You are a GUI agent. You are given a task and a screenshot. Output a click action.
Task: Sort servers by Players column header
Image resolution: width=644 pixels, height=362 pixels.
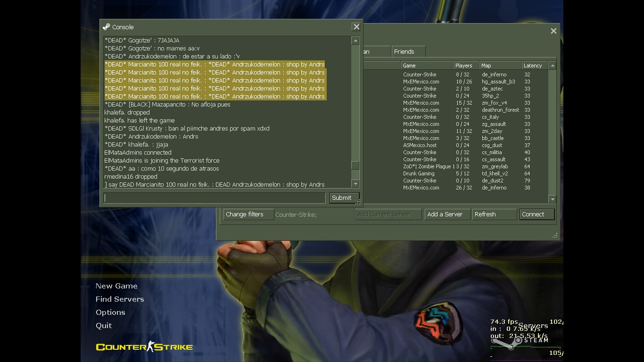466,66
